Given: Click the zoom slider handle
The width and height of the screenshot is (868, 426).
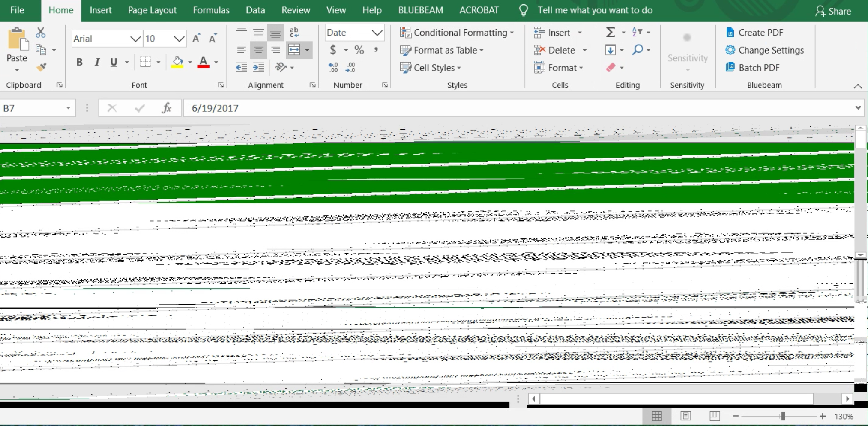Looking at the screenshot, I should click(783, 416).
